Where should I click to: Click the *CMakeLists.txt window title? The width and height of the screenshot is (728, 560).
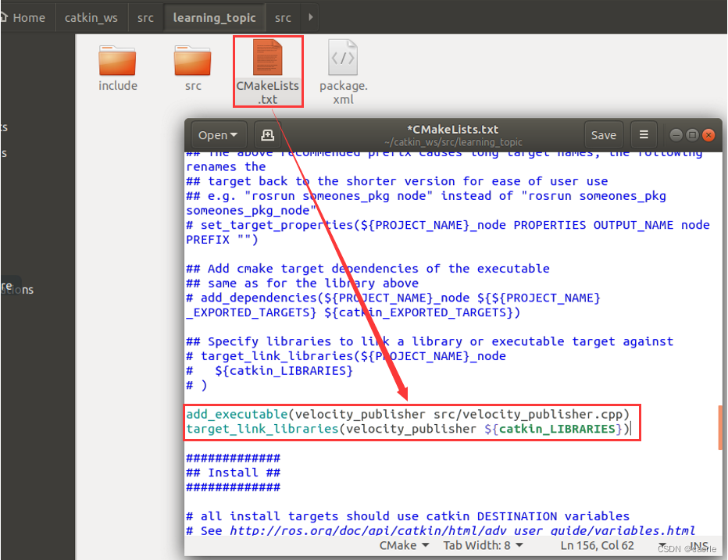point(453,130)
